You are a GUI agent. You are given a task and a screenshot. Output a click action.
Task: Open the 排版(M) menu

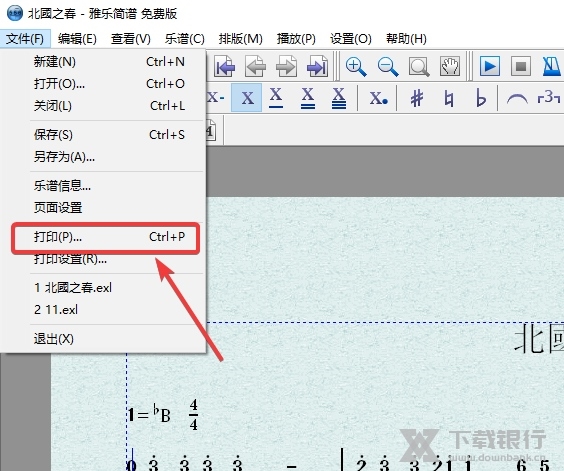241,39
